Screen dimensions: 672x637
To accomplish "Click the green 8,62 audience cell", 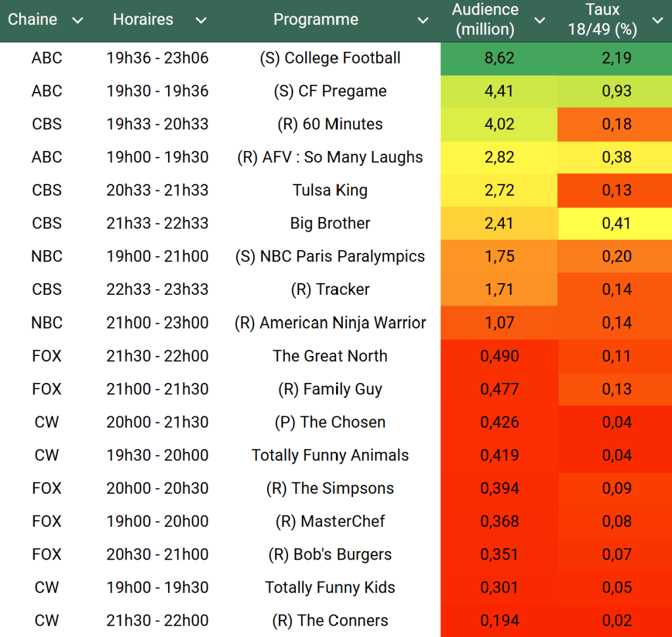I will point(499,58).
